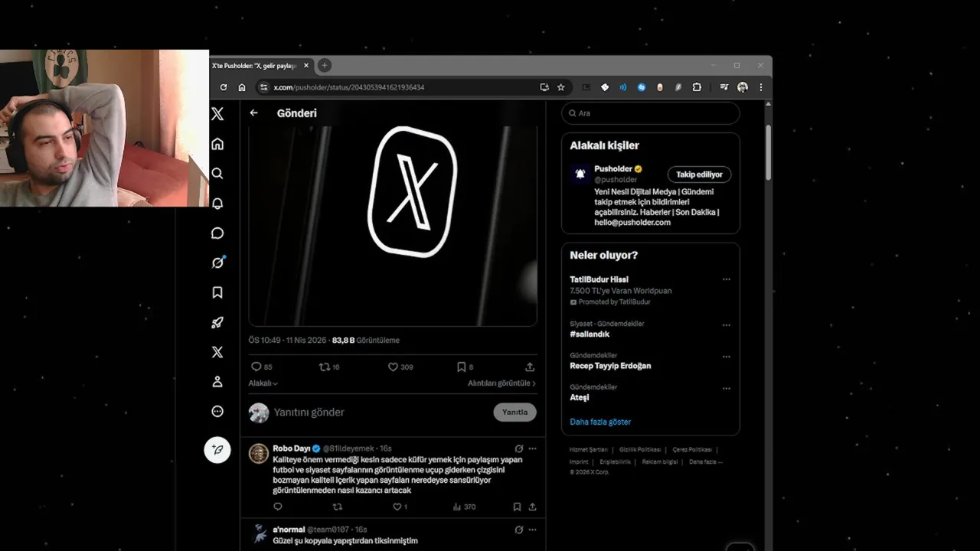Go to Home via house sidebar icon
Image resolution: width=980 pixels, height=551 pixels.
click(x=217, y=144)
